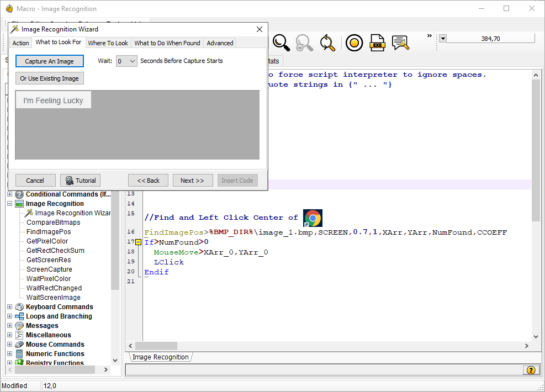
Task: Open the feedback speech-bubble toolbar icon
Action: click(400, 43)
